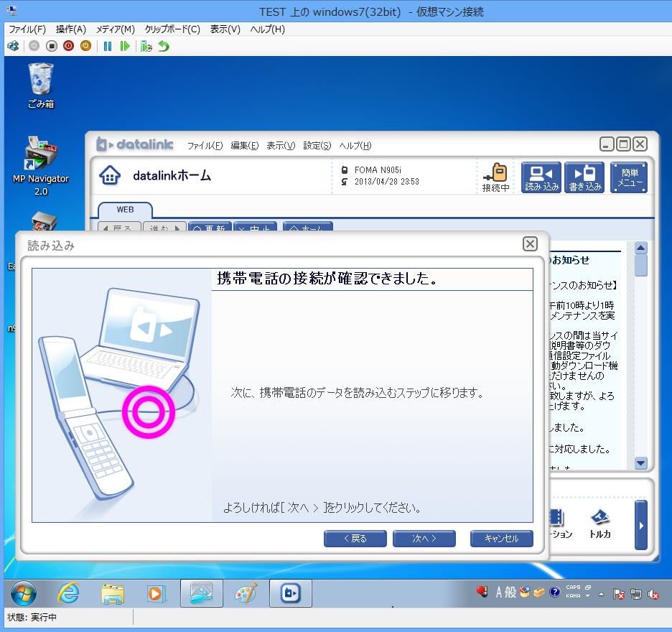Click the IME help question mark icon

[554, 592]
